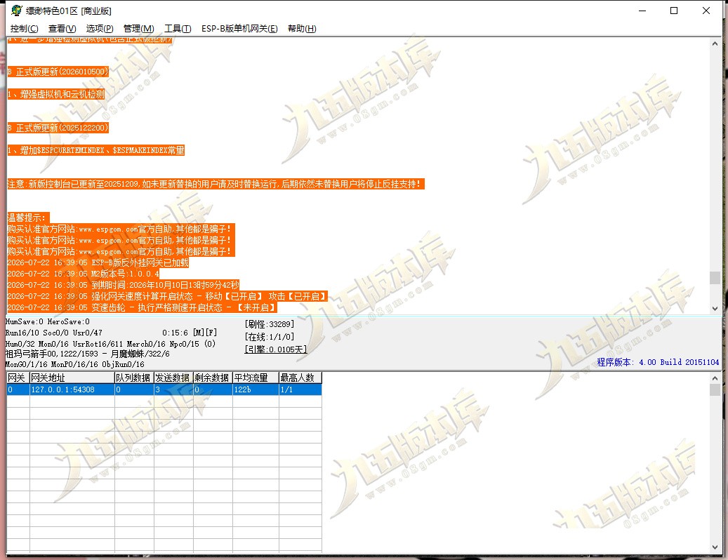Select the 剩余数据 cell in the 127.0.0.1 row

pos(213,389)
